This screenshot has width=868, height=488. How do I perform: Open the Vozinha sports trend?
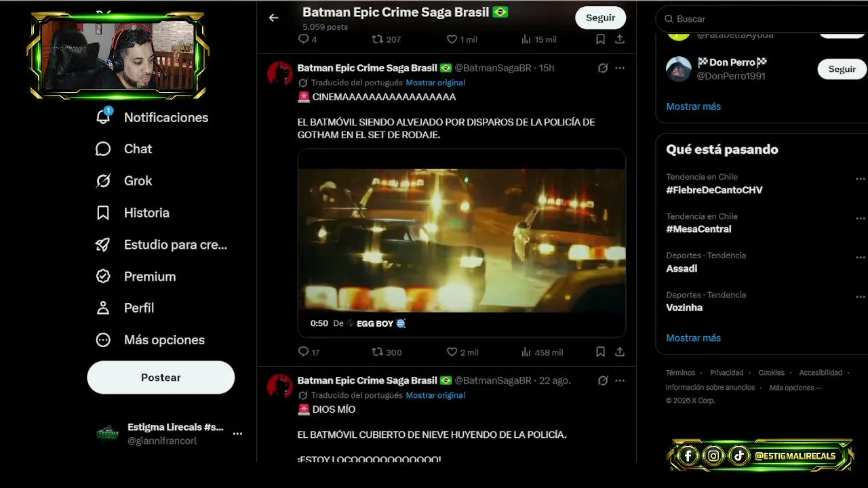[684, 308]
